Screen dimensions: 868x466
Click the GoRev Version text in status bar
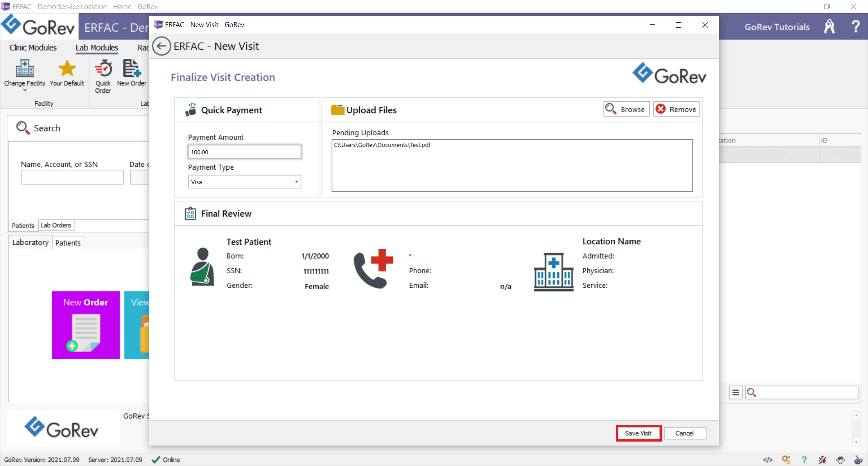click(42, 460)
